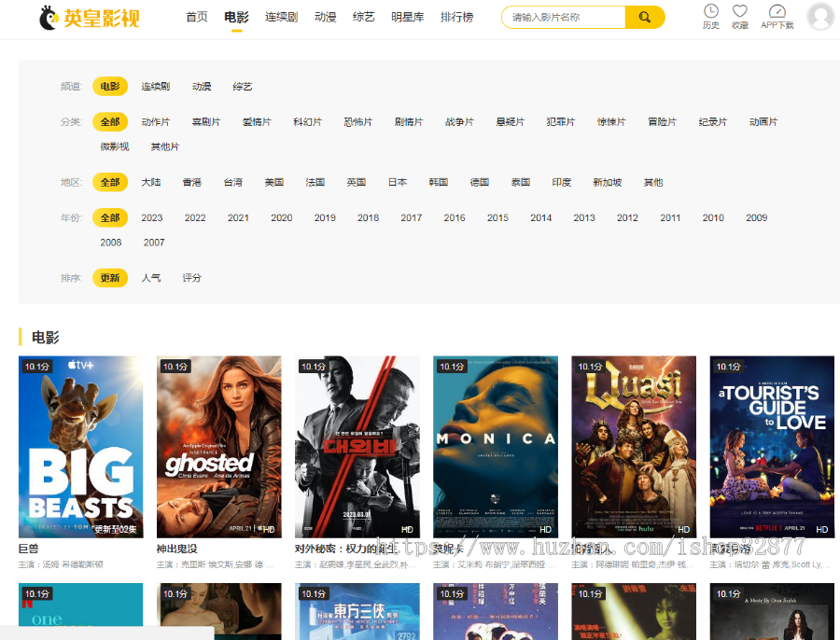
Task: Filter year by 2009
Action: 756,217
